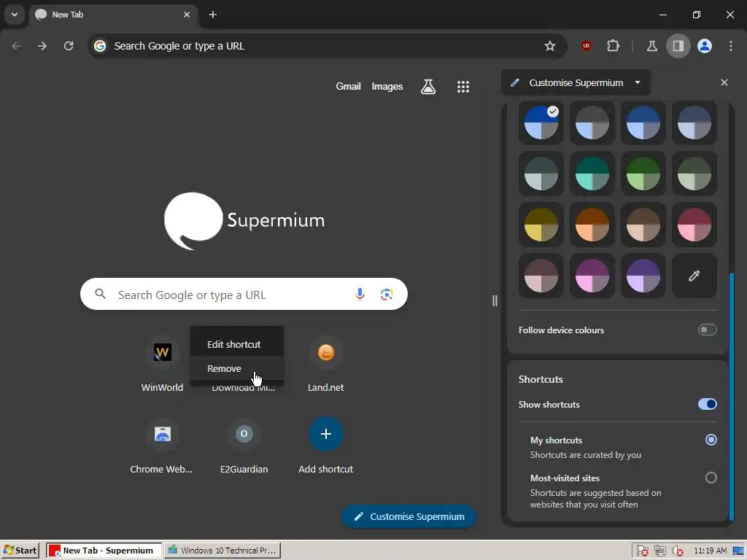Select the New Tab browser tab
Image resolution: width=747 pixels, height=560 pixels.
113,15
